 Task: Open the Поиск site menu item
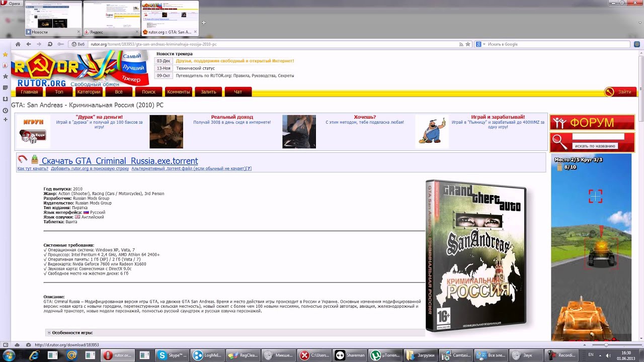[148, 92]
